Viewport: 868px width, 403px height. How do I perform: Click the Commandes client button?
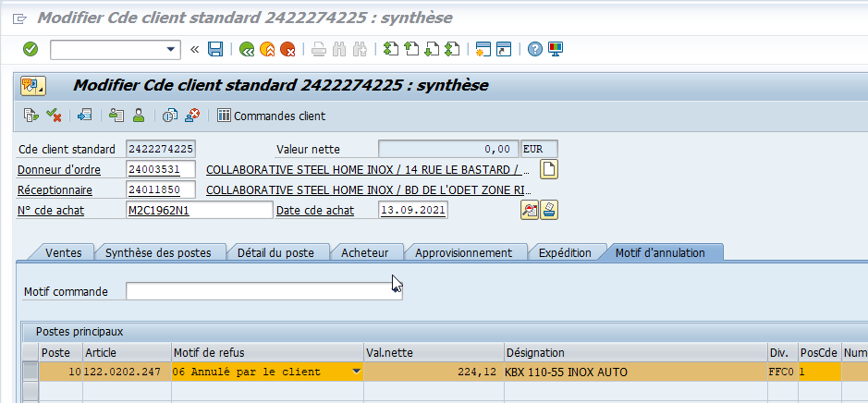coord(271,116)
